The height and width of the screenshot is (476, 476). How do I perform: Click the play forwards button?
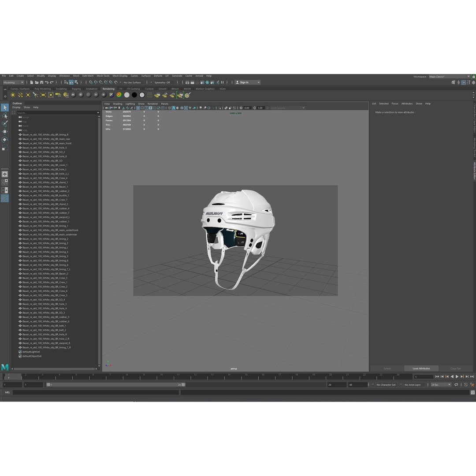(457, 376)
